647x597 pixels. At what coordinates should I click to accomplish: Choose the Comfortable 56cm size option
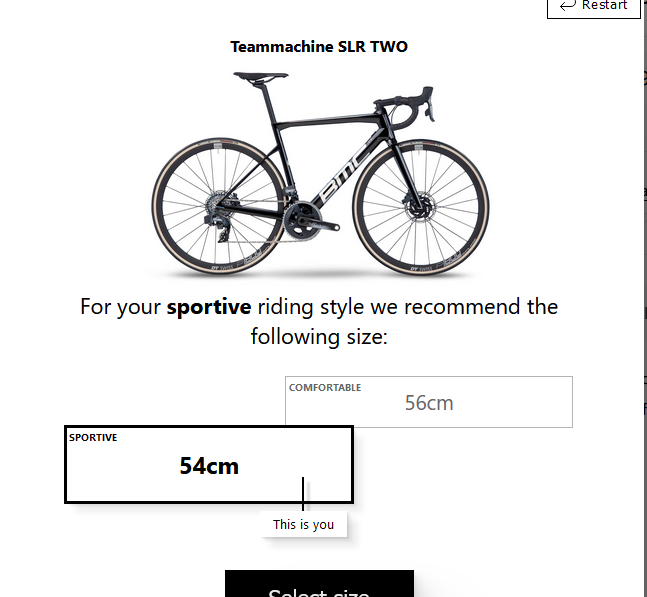(x=429, y=402)
